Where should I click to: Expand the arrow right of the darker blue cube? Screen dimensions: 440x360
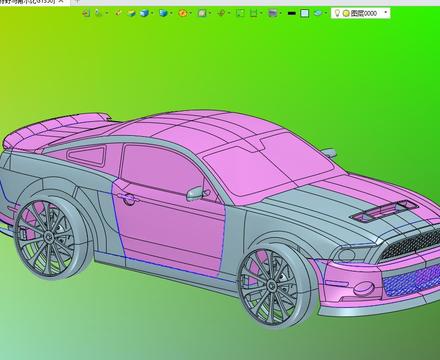coord(171,13)
